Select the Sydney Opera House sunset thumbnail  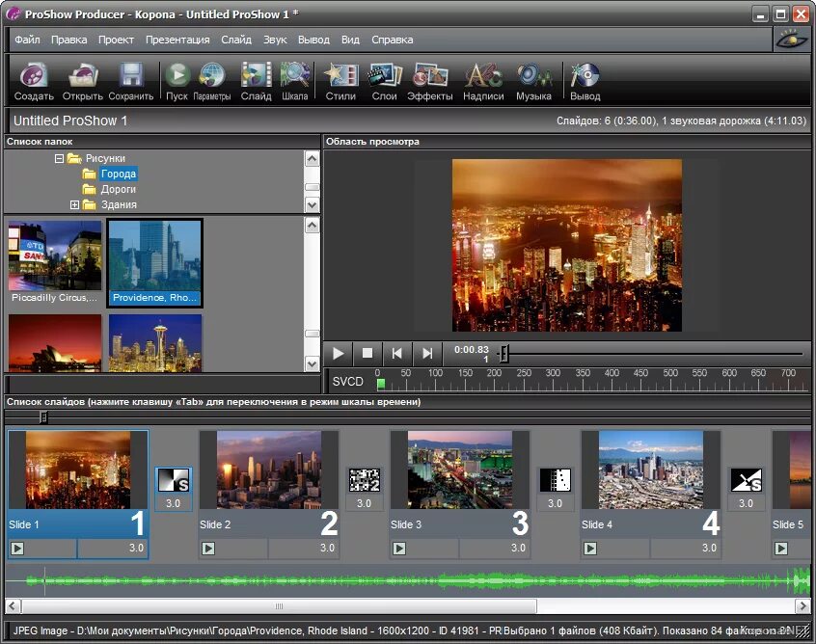55,342
